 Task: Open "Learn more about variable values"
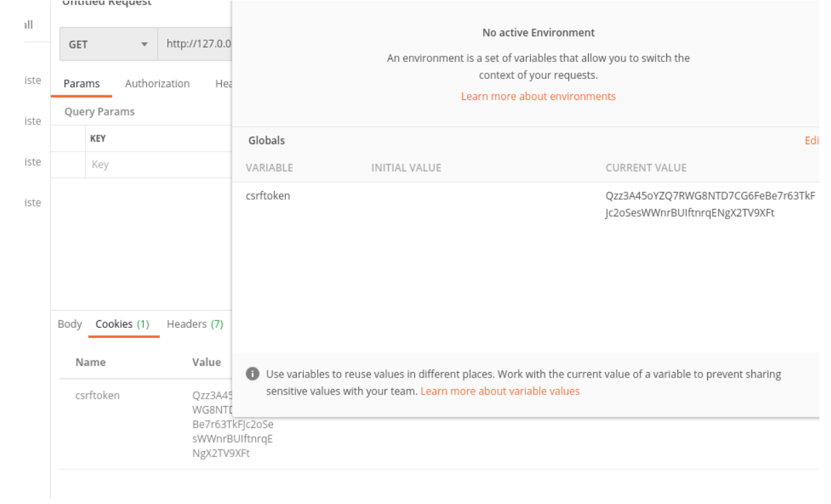tap(500, 390)
